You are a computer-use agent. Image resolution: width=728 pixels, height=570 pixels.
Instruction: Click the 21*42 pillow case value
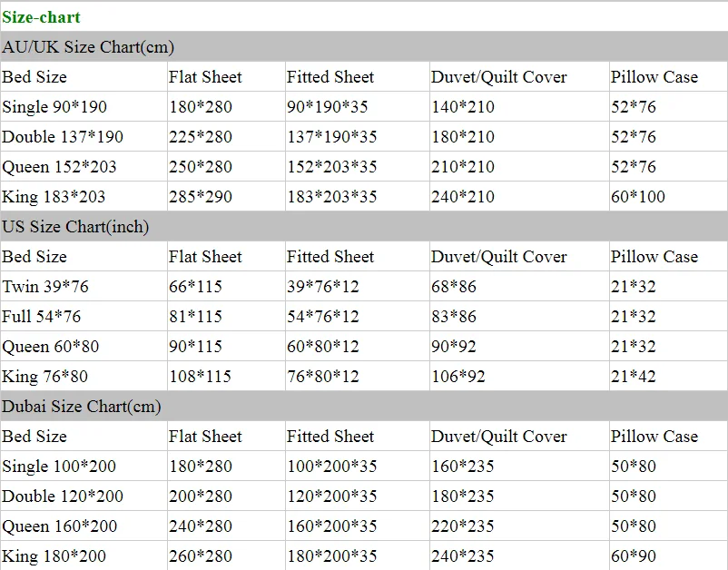[634, 376]
